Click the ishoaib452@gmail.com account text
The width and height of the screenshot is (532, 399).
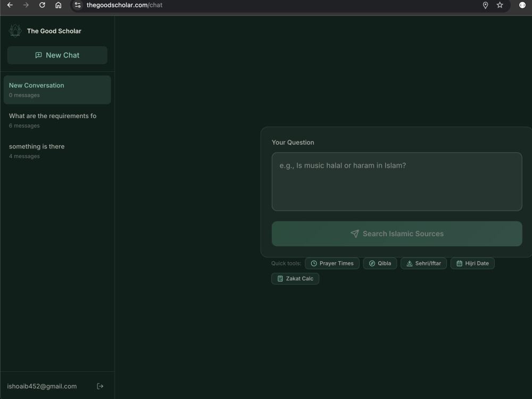42,386
